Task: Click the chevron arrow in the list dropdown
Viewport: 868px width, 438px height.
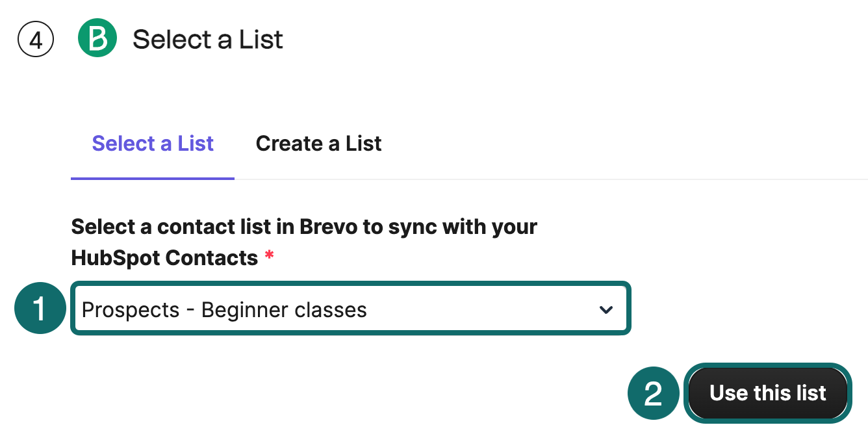Action: click(x=606, y=310)
